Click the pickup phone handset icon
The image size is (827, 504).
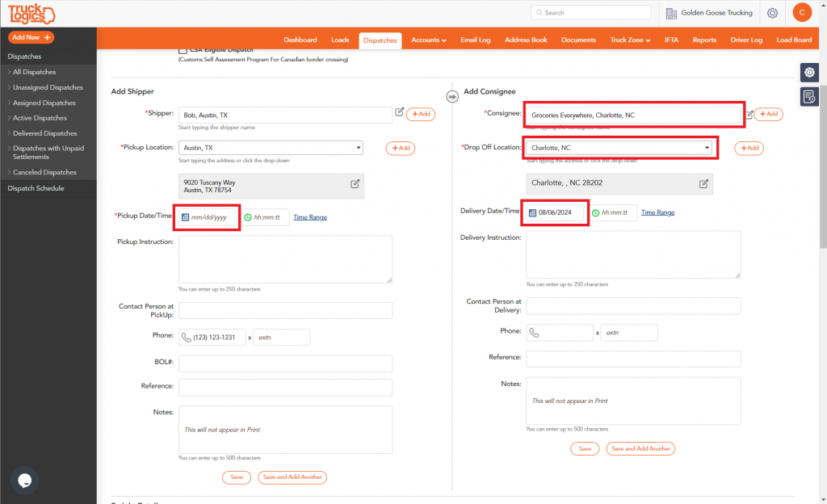coord(187,338)
